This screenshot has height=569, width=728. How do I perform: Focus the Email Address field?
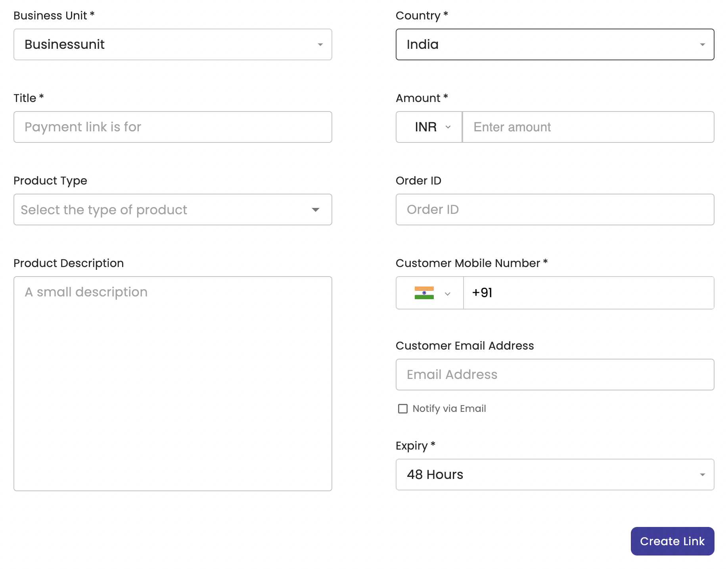555,375
